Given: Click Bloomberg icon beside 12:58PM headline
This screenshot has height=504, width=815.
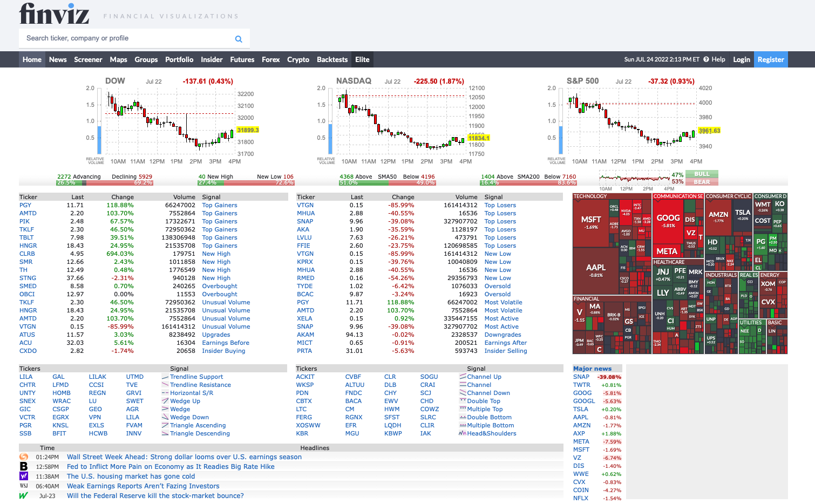Looking at the screenshot, I should (24, 467).
